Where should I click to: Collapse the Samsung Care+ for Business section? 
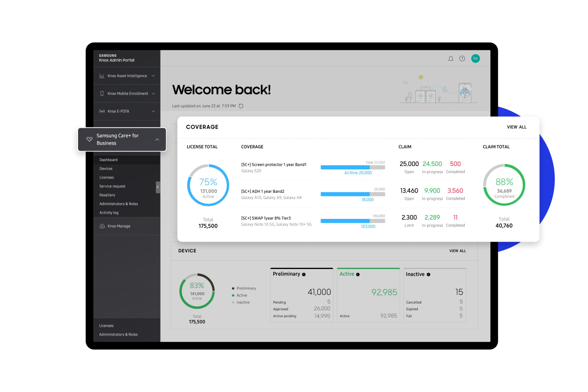[157, 139]
